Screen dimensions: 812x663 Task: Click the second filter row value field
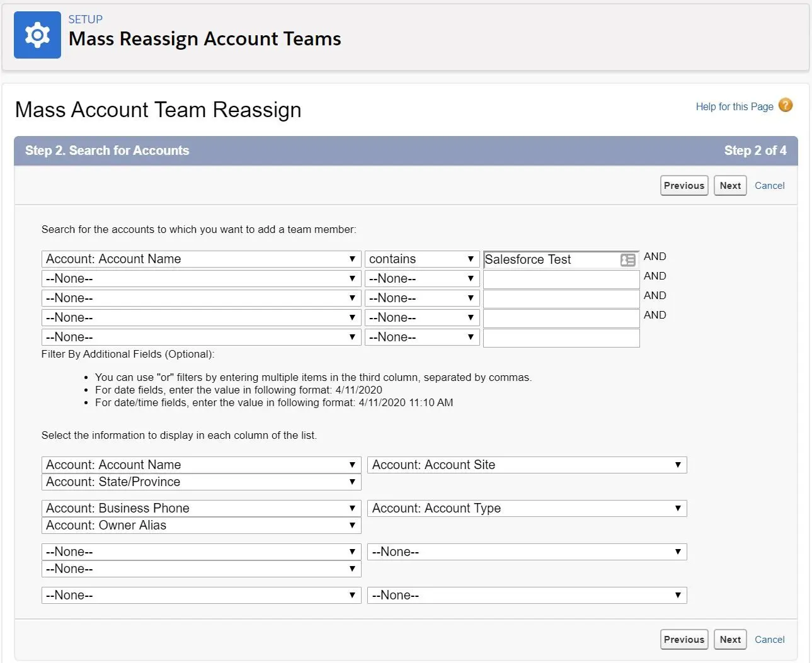click(x=561, y=280)
